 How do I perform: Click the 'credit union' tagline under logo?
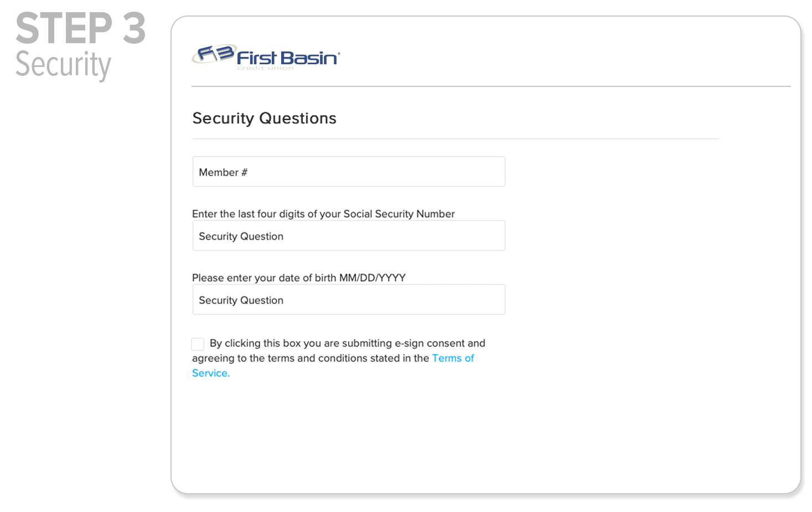[x=266, y=68]
